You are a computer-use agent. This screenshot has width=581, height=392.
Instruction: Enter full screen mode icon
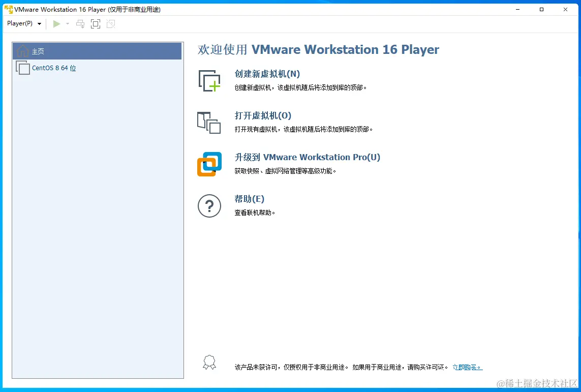pyautogui.click(x=96, y=24)
